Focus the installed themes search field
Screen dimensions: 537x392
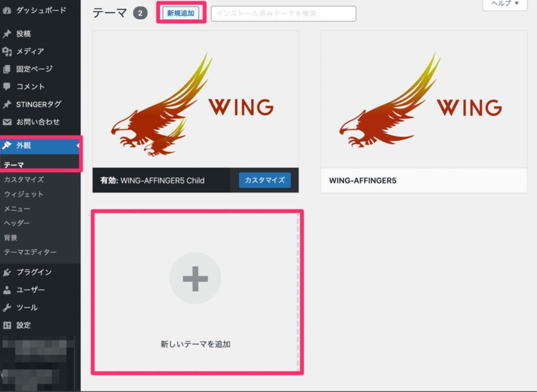click(x=284, y=14)
